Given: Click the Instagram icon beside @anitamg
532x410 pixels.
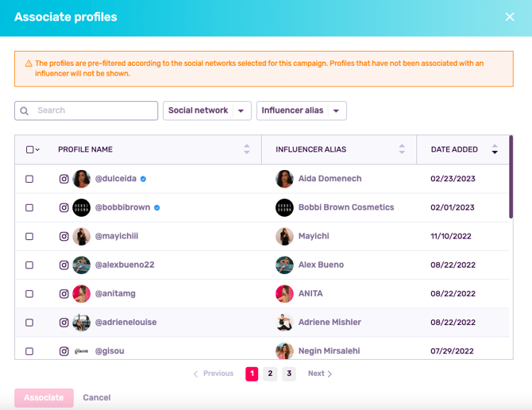Looking at the screenshot, I should (64, 294).
